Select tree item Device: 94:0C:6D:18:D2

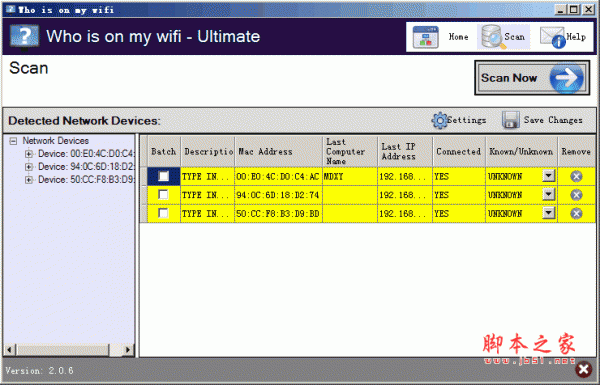(86, 167)
